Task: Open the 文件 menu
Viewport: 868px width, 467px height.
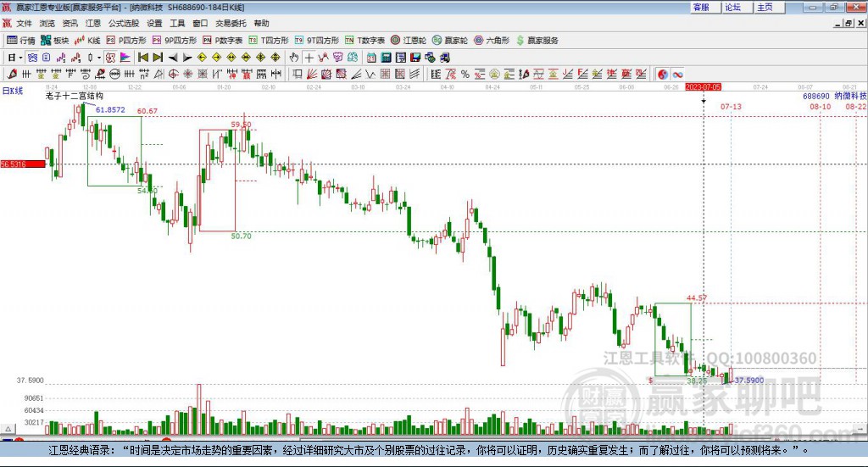Action: (x=24, y=23)
